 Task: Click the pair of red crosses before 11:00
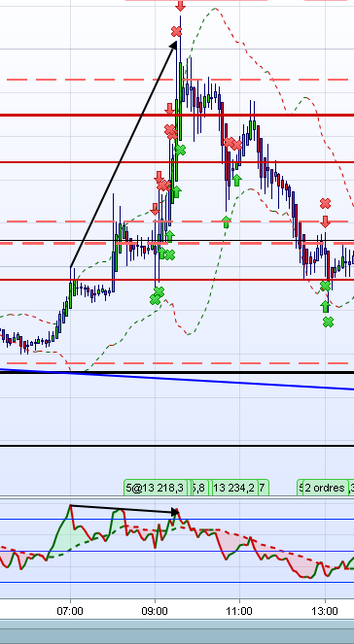click(233, 144)
